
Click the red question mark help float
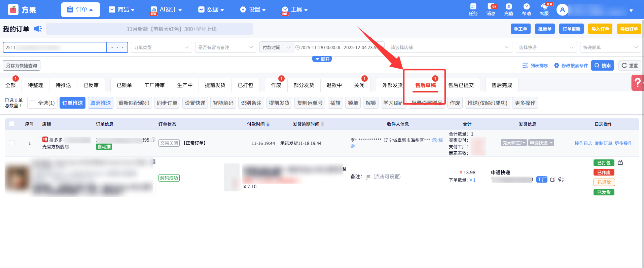click(x=637, y=83)
